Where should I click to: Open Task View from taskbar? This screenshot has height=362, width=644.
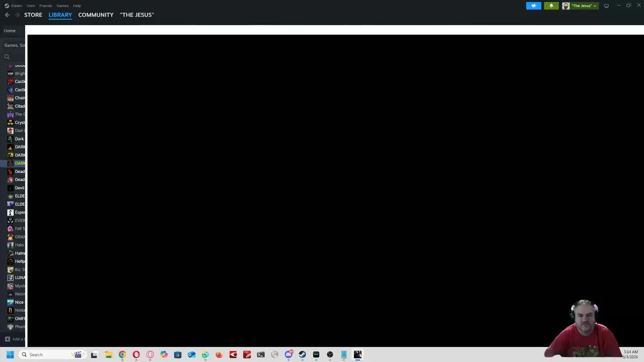(94, 354)
